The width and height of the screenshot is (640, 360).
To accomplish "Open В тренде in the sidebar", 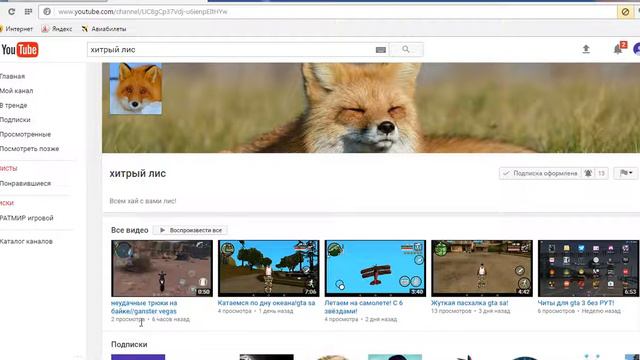I will pos(13,105).
